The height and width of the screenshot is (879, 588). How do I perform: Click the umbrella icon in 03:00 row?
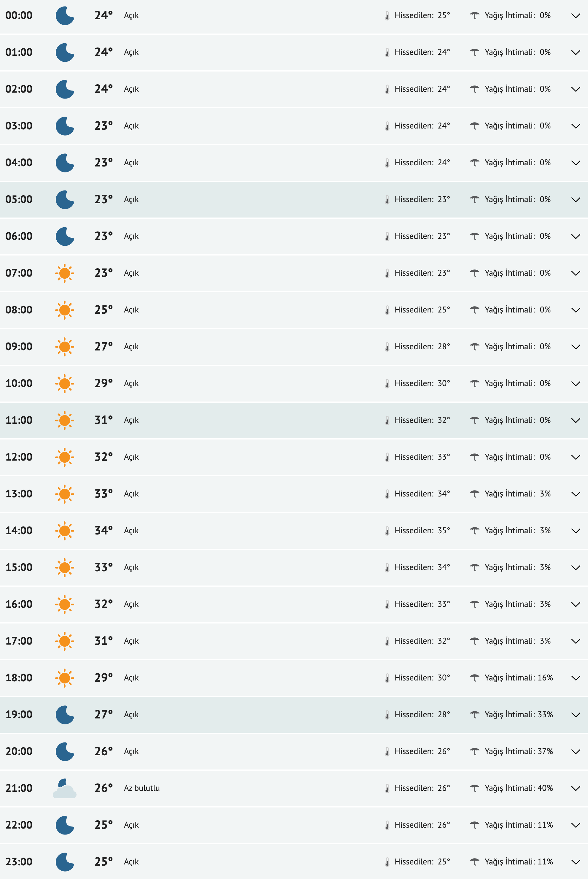click(x=474, y=126)
